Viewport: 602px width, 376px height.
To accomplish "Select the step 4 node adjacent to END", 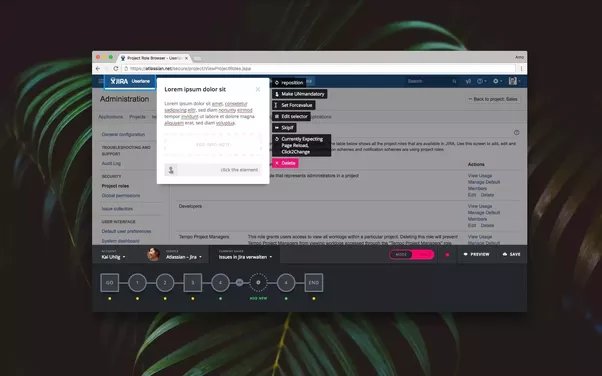I will pos(286,283).
